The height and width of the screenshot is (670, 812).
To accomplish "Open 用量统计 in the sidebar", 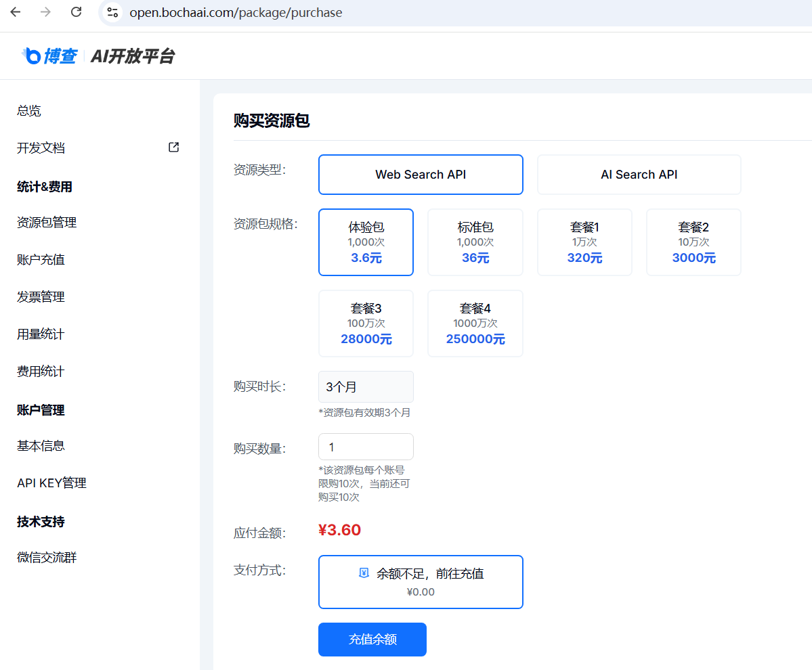I will tap(41, 334).
